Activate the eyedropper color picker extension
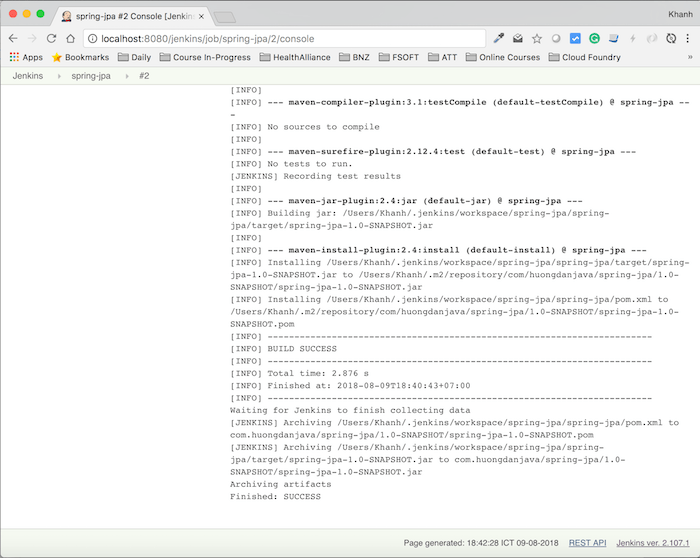Viewport: 700px width, 558px height. tap(499, 39)
